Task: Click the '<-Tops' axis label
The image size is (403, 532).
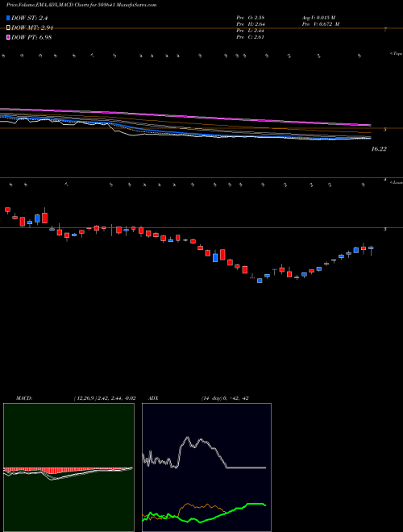Action: click(397, 54)
